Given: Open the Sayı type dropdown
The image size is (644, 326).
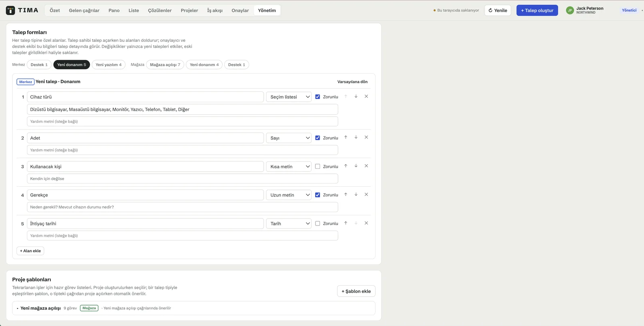Looking at the screenshot, I should click(289, 138).
